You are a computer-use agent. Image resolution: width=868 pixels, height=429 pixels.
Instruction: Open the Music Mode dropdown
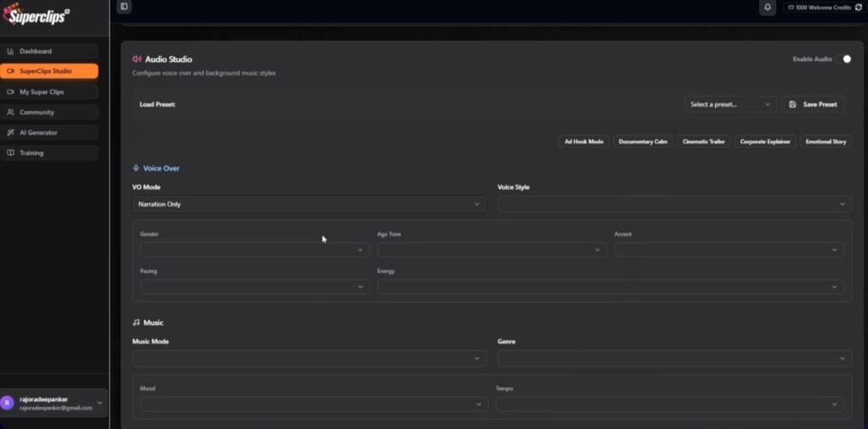tap(309, 359)
